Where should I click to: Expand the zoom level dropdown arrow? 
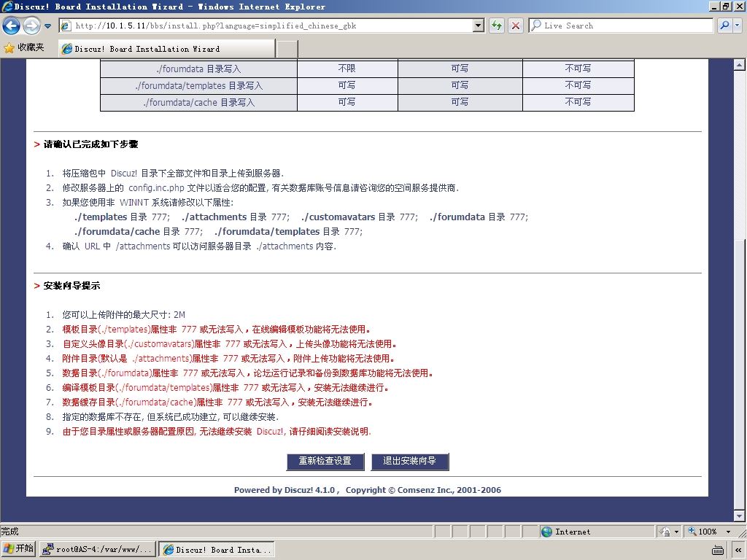pyautogui.click(x=729, y=532)
